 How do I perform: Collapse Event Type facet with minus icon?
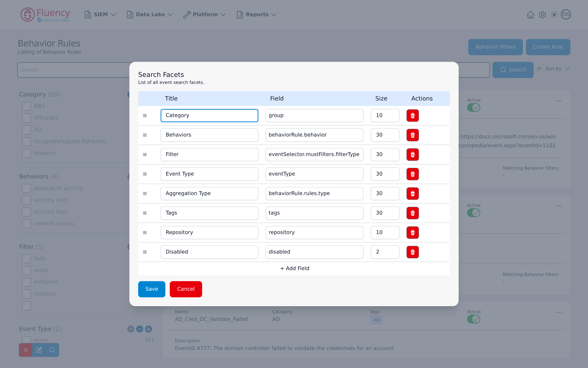[x=139, y=329]
